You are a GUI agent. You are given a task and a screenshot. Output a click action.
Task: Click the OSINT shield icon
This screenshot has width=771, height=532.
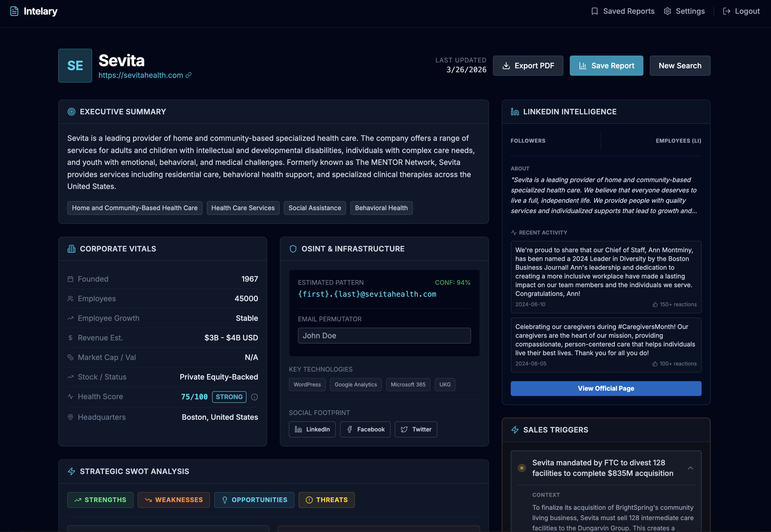pyautogui.click(x=293, y=249)
